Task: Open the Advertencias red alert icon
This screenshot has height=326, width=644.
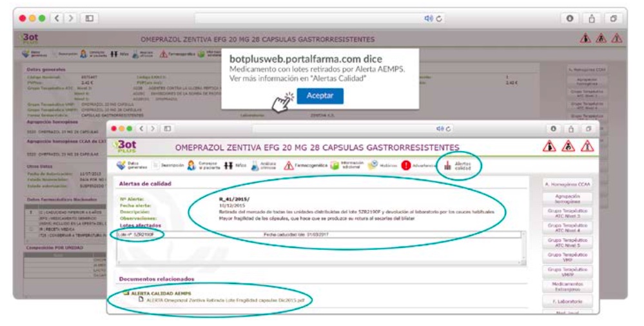Action: coord(406,165)
